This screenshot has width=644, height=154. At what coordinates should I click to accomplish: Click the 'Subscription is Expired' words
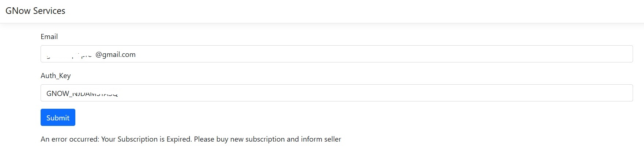154,139
